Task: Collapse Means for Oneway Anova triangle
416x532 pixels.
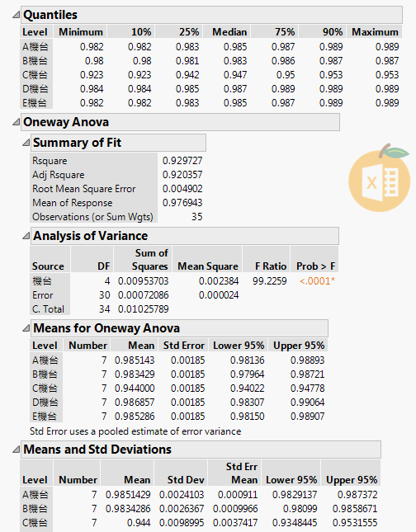Action: 26,328
